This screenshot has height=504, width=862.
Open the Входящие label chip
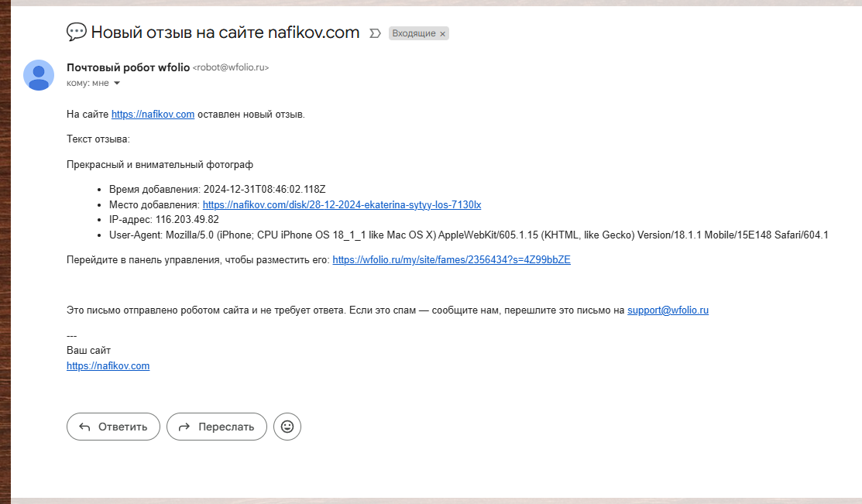click(x=414, y=34)
